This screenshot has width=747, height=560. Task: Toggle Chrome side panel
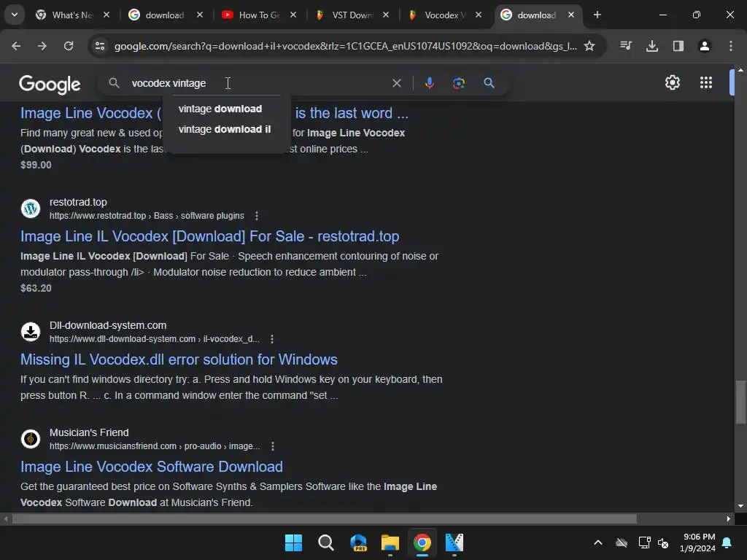pos(678,46)
